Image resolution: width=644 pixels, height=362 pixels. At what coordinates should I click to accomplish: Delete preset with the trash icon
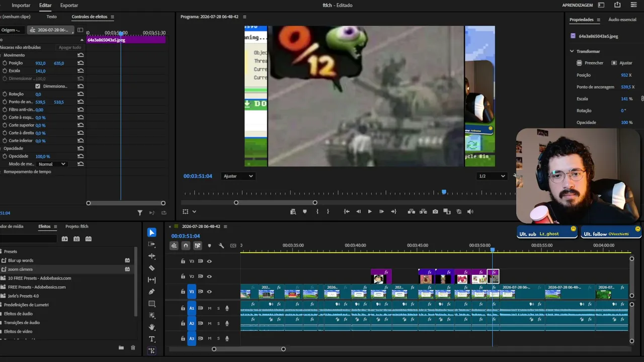[133, 347]
